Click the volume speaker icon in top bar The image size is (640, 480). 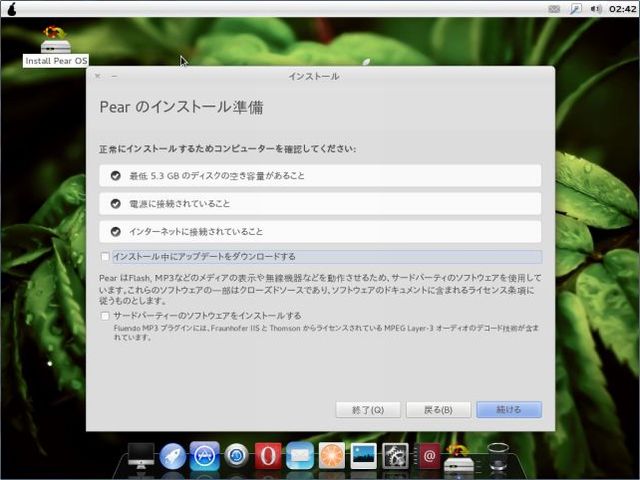point(595,8)
